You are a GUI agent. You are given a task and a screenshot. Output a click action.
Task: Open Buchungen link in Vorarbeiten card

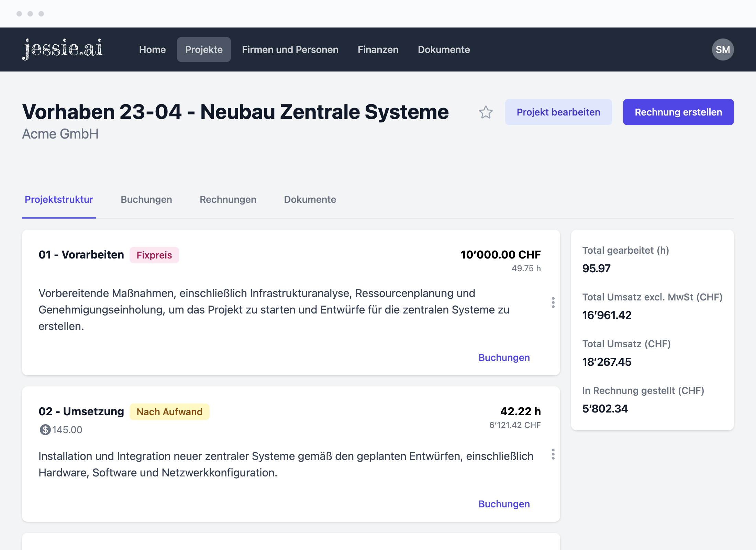click(504, 357)
